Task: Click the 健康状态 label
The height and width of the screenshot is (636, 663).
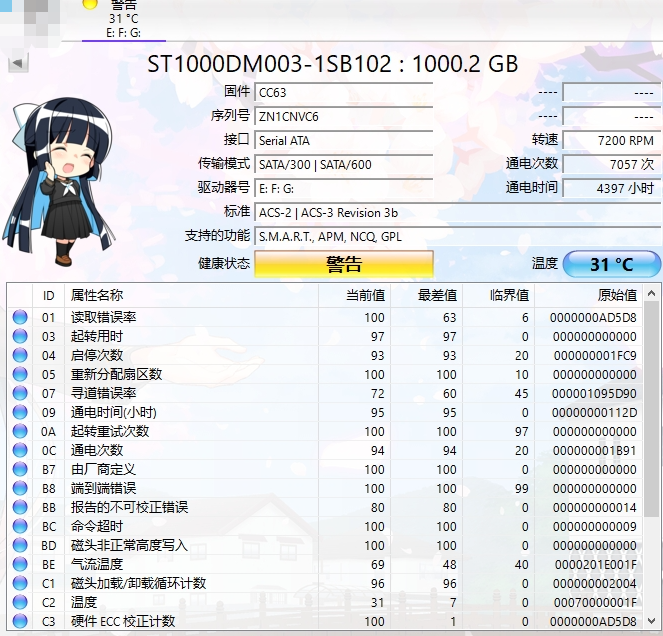Action: click(224, 263)
